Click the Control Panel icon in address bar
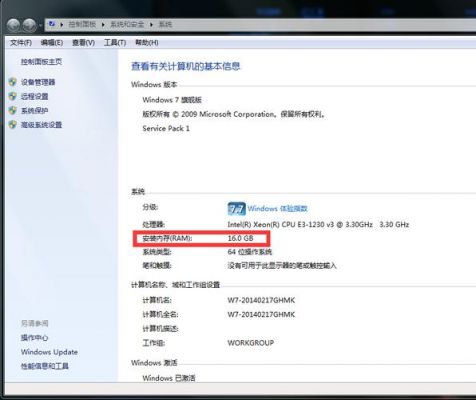 click(x=52, y=24)
